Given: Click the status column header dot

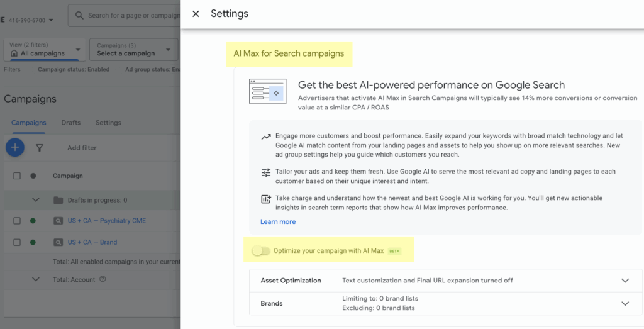Looking at the screenshot, I should click(33, 176).
